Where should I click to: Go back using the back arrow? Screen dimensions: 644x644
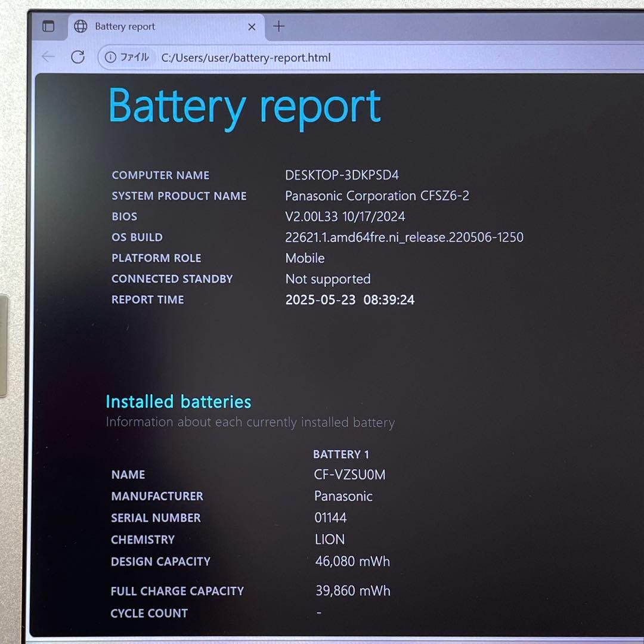tap(48, 57)
